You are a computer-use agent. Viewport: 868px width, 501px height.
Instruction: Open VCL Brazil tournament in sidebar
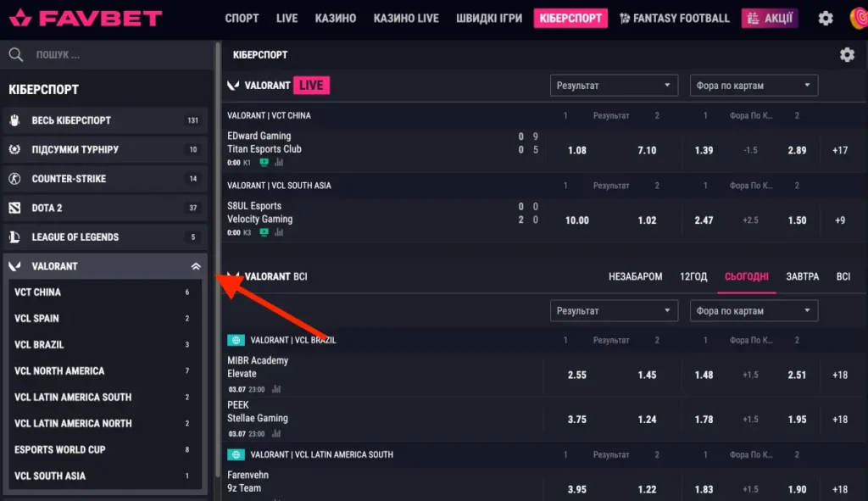[x=104, y=344]
